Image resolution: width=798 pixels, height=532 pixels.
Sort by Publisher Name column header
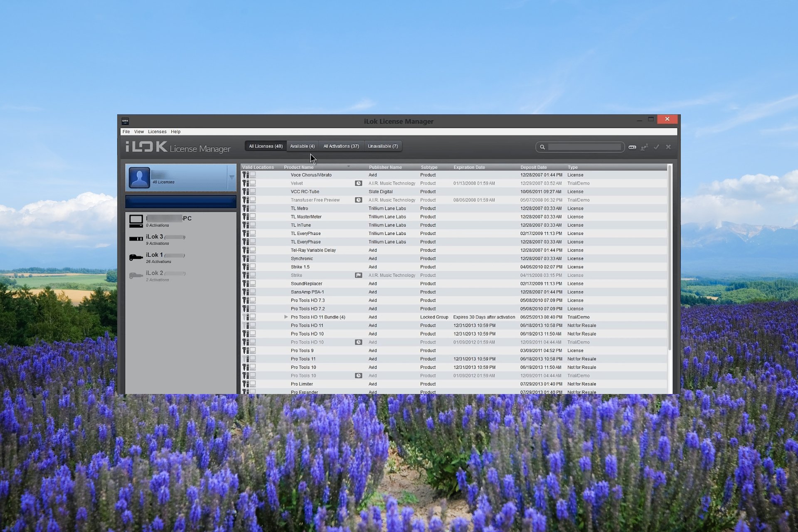click(385, 167)
